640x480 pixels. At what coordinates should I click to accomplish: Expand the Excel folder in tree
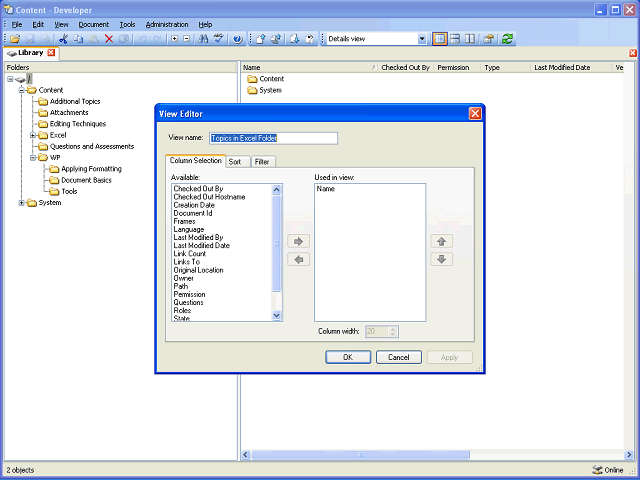33,135
